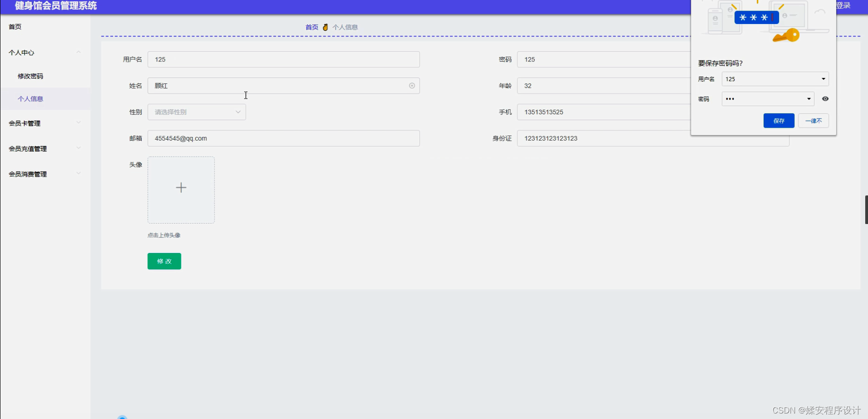Focus the 姓名 input containing 顾红
The image size is (868, 419).
[x=284, y=86]
